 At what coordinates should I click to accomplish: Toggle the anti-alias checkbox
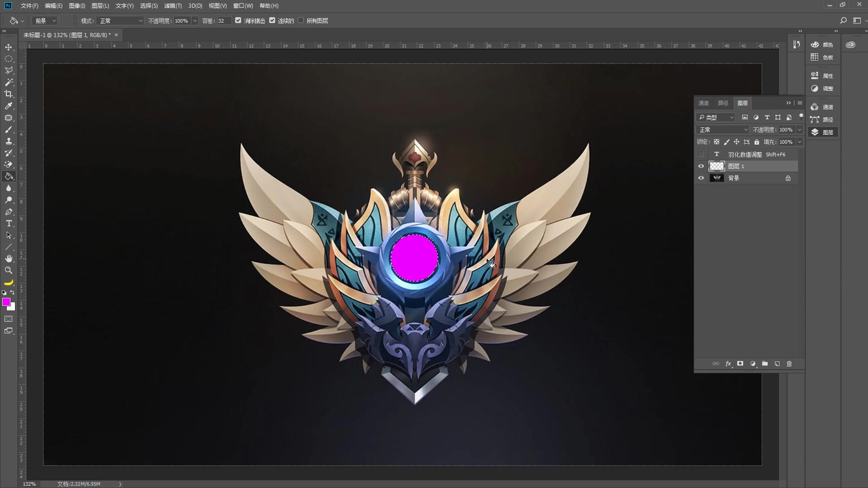238,20
